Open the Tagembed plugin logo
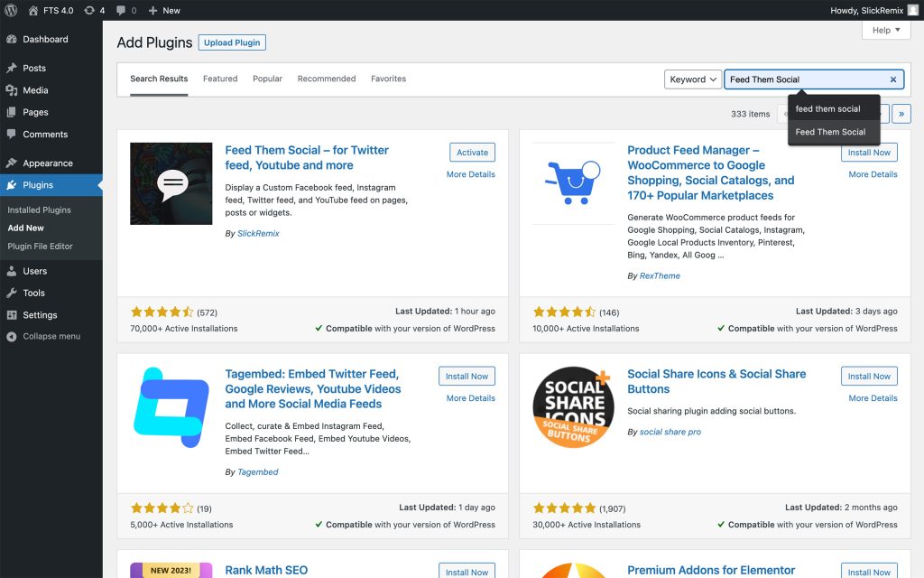Image resolution: width=924 pixels, height=578 pixels. coord(171,407)
